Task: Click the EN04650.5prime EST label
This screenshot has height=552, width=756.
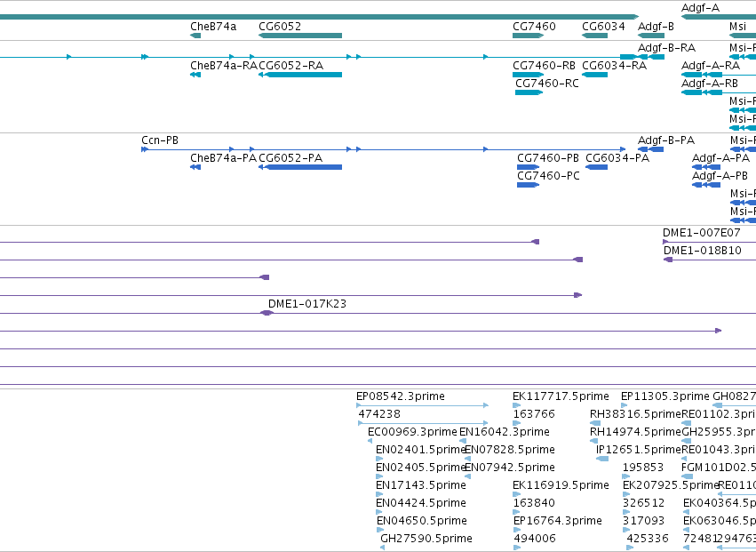Action: 422,521
